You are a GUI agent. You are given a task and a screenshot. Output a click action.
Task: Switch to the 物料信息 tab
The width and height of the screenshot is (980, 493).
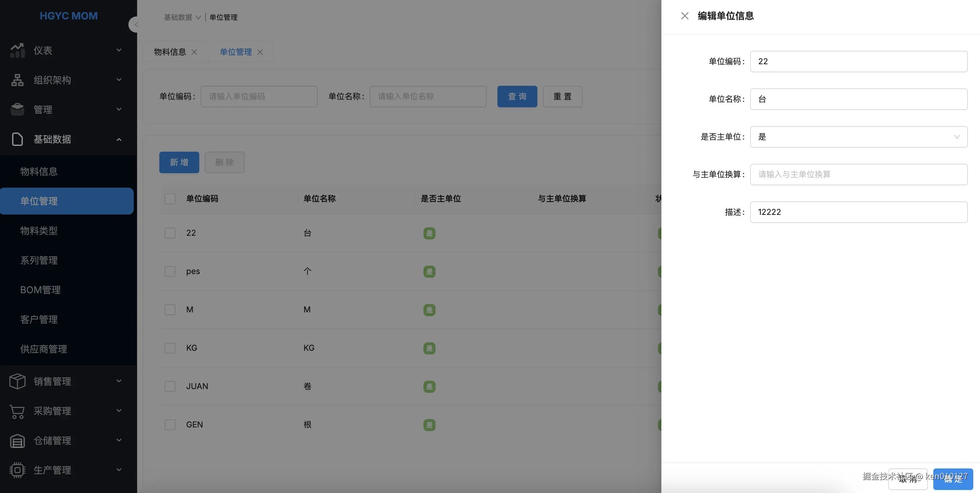[x=170, y=52]
